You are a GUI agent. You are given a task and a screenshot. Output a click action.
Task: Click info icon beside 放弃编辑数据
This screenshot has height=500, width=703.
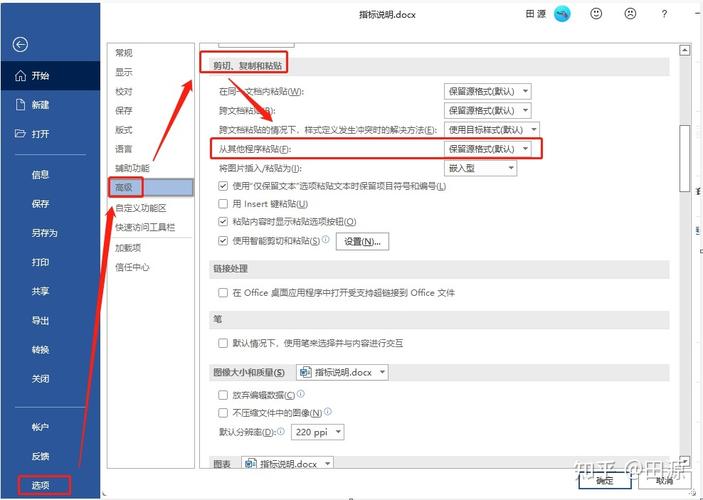[301, 394]
